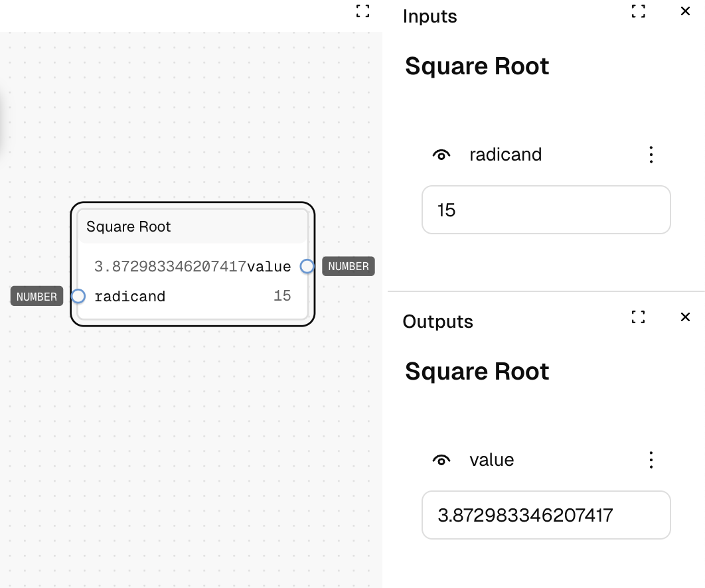Expand the Outputs panel to fullscreen
The image size is (705, 588).
click(x=639, y=317)
